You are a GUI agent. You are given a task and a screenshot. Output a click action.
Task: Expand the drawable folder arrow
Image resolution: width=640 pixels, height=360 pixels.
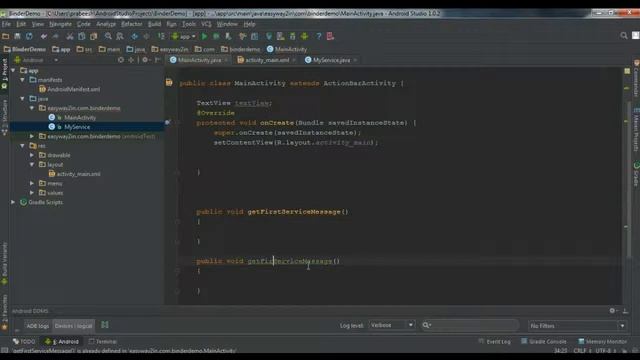pos(32,155)
